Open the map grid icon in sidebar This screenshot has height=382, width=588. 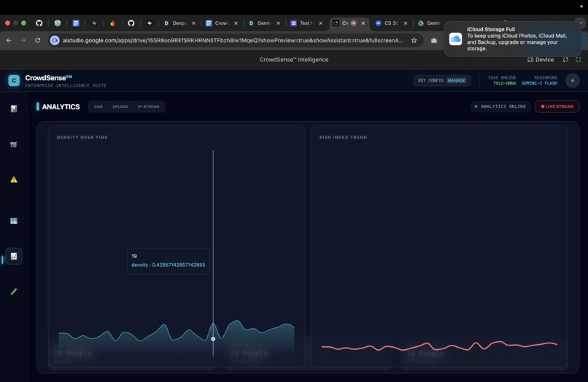point(14,221)
